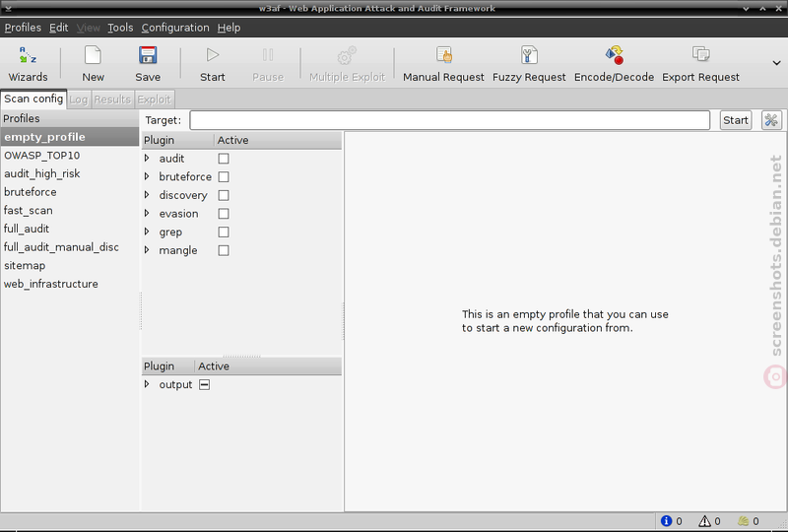Image resolution: width=788 pixels, height=532 pixels.
Task: Enable the evasion plugins checkbox
Action: coord(224,214)
